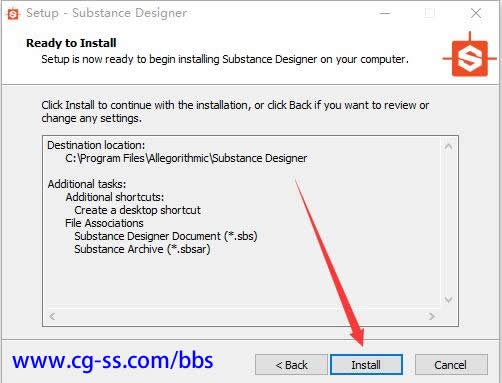Click the destination path C:\Program Files\Allegorithmic line
The width and height of the screenshot is (502, 383).
[x=186, y=158]
